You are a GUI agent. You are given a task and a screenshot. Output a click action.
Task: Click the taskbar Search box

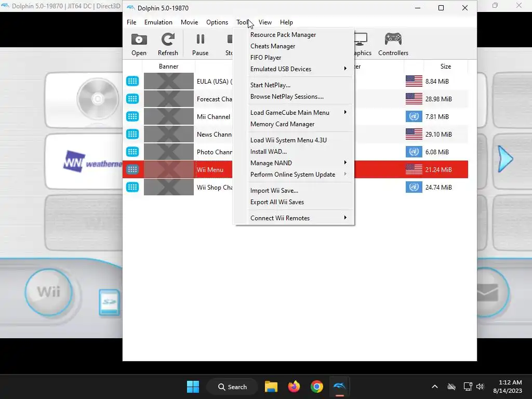(232, 387)
